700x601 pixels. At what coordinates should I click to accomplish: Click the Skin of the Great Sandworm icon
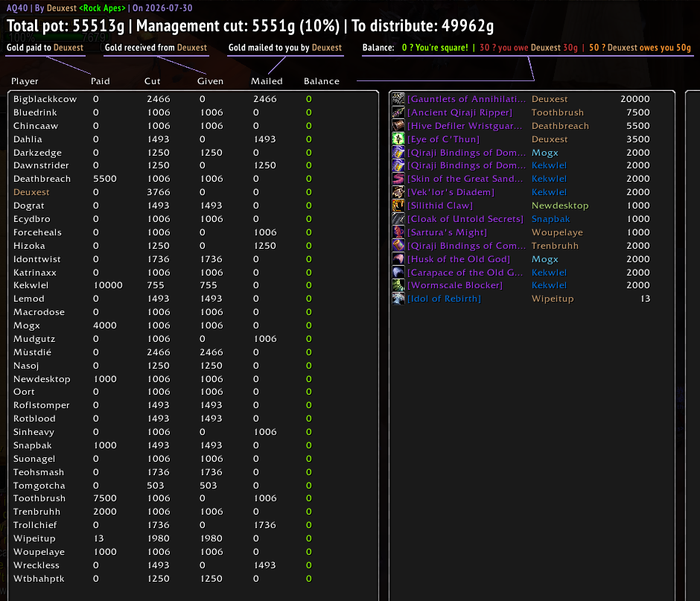(398, 179)
